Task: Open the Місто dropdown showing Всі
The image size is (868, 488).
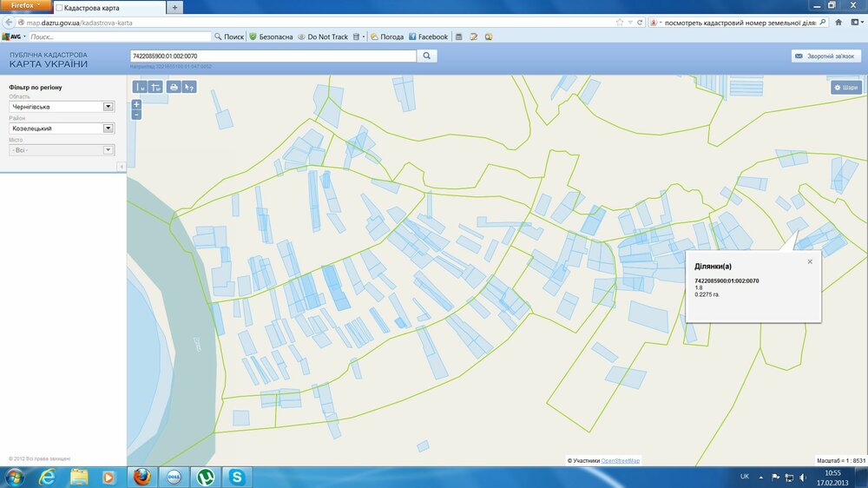Action: (x=108, y=150)
